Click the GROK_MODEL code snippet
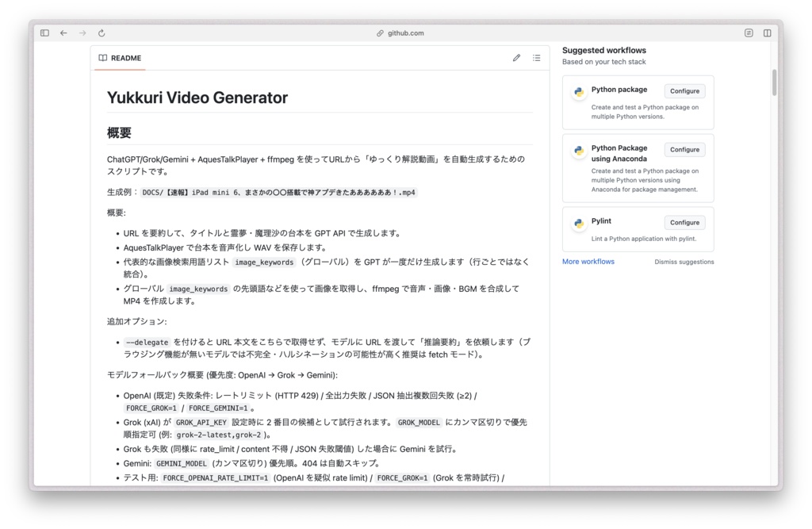This screenshot has width=812, height=529. (x=419, y=422)
